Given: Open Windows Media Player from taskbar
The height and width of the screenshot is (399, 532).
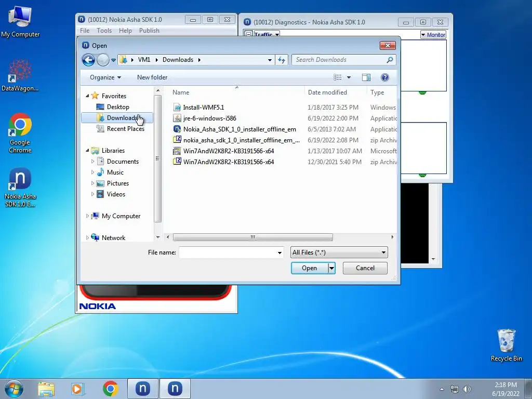Looking at the screenshot, I should coord(77,389).
